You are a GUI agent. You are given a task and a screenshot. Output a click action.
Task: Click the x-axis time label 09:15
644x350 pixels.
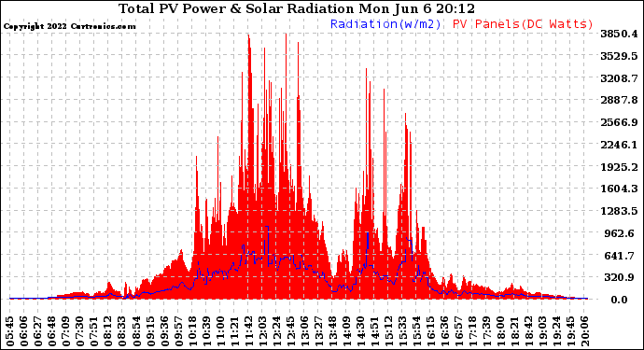[x=150, y=331]
